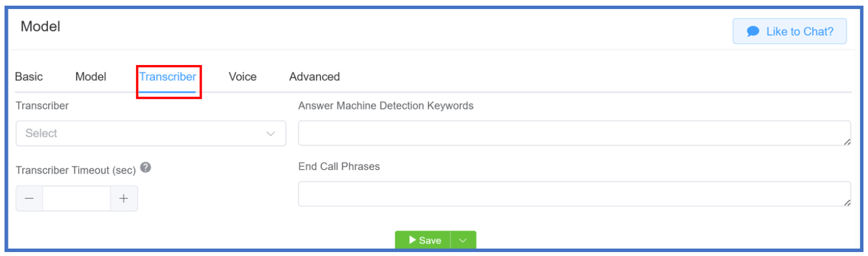
Task: Open the Voice tab
Action: click(x=242, y=76)
